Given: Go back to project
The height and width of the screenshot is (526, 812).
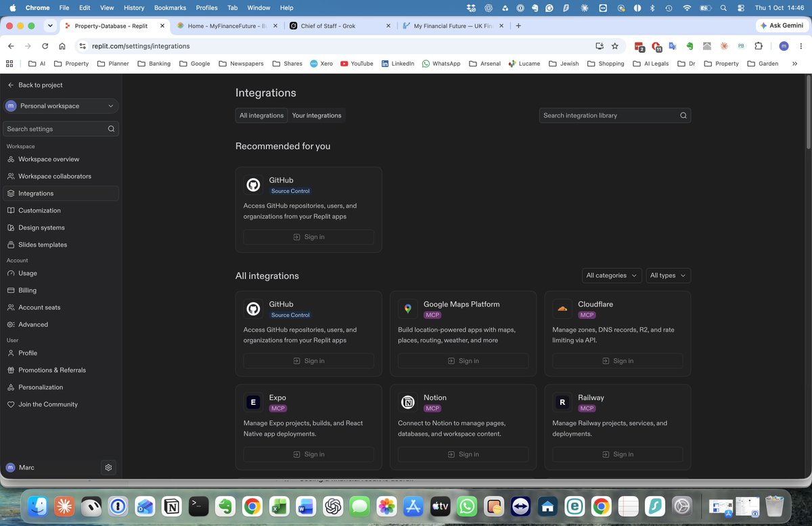Looking at the screenshot, I should coord(35,85).
